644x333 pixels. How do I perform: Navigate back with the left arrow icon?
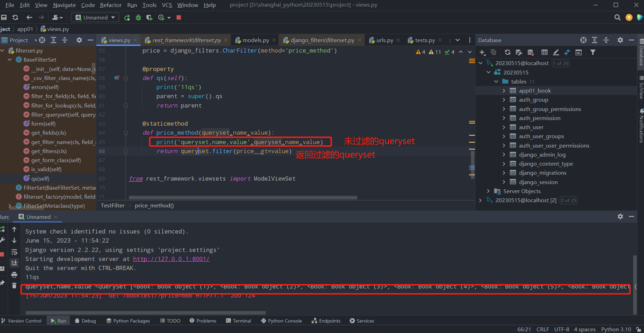pyautogui.click(x=30, y=17)
